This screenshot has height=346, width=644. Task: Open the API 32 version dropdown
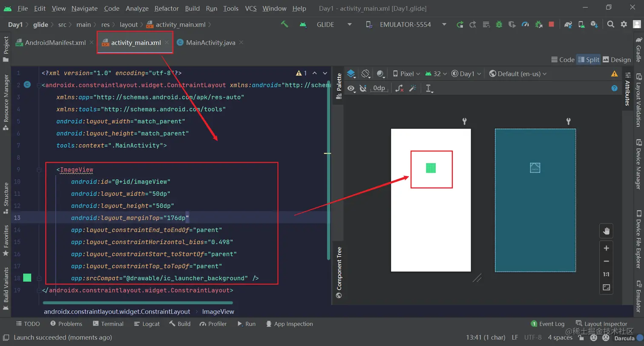tap(436, 74)
